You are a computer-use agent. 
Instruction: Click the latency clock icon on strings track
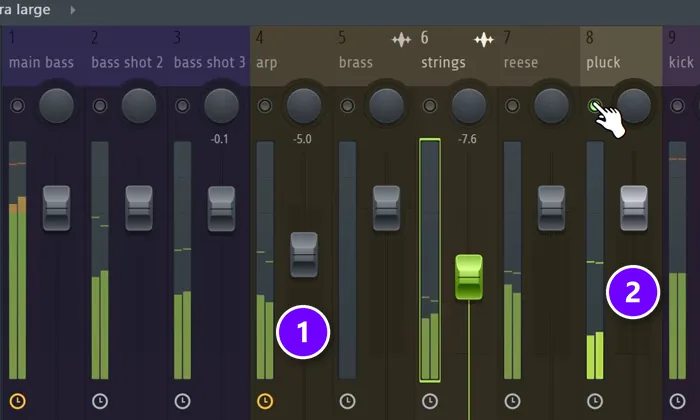click(x=430, y=401)
